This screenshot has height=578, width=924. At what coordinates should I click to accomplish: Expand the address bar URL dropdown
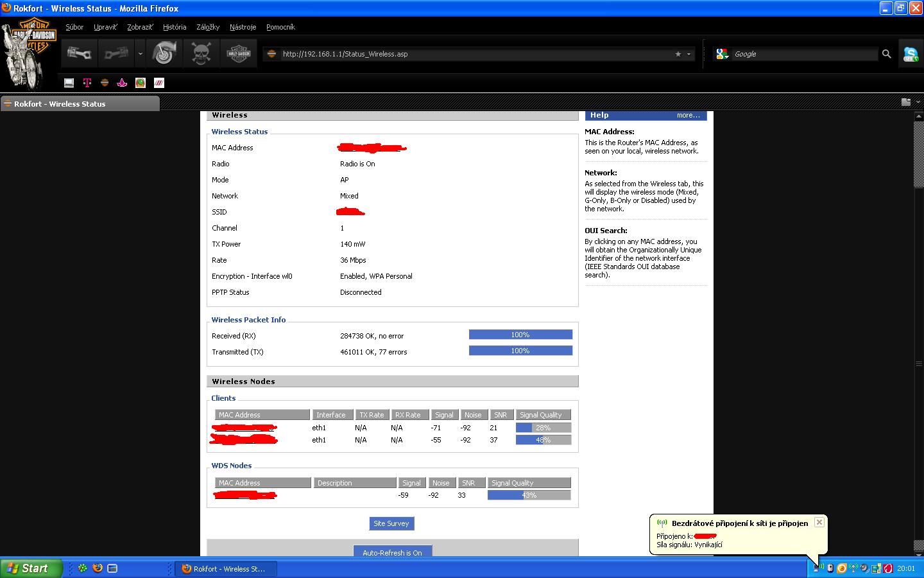coord(689,54)
